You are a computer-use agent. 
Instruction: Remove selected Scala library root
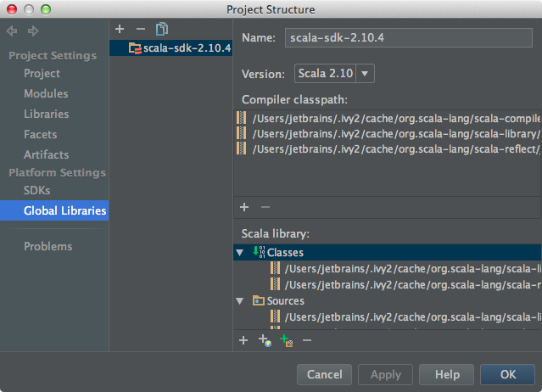pos(307,340)
